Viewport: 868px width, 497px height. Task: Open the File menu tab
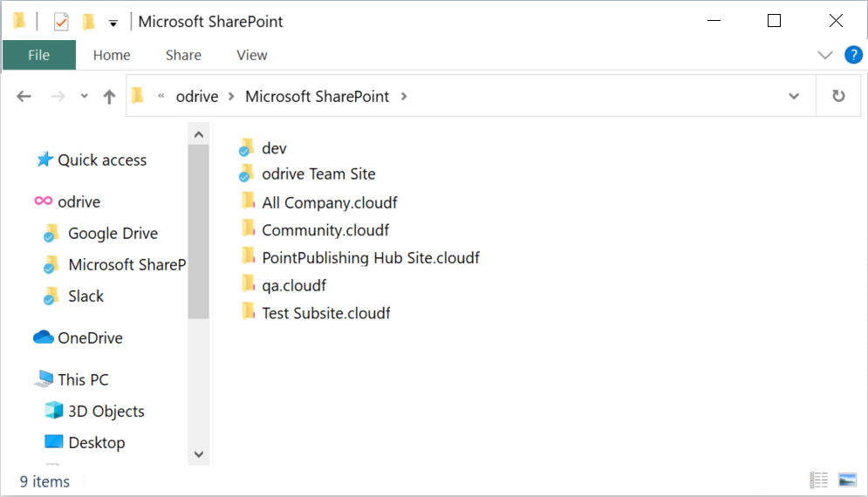[39, 55]
